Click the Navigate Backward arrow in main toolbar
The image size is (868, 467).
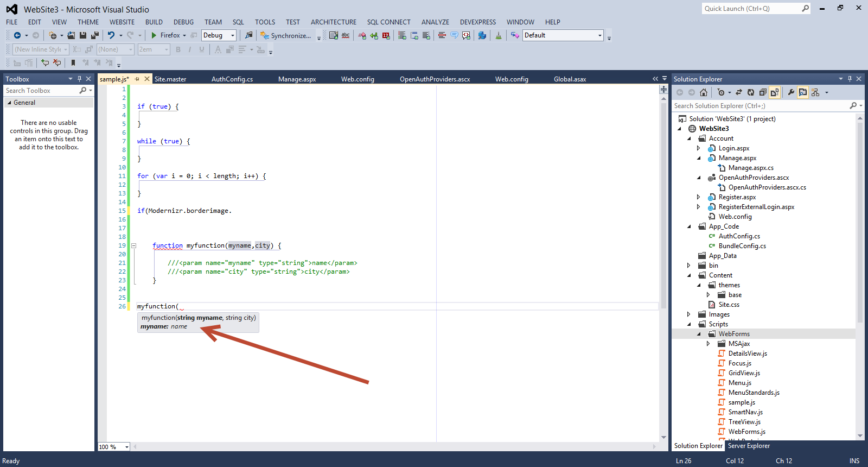(x=17, y=35)
